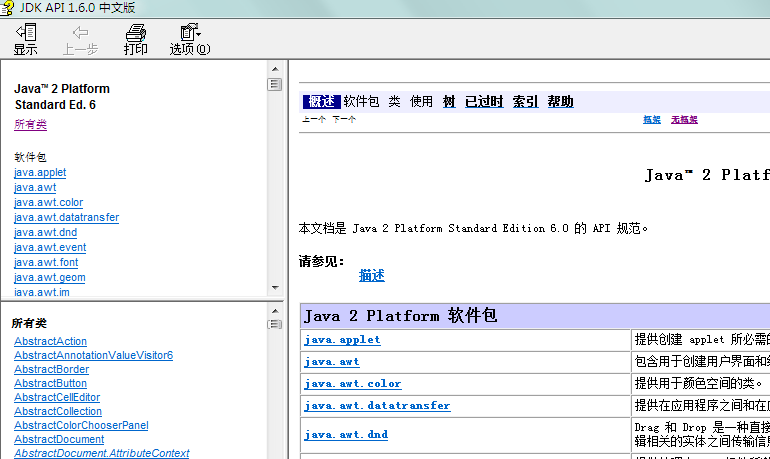This screenshot has width=770, height=459.
Task: Click the 上一步 (Back) toolbar icon
Action: pyautogui.click(x=81, y=39)
